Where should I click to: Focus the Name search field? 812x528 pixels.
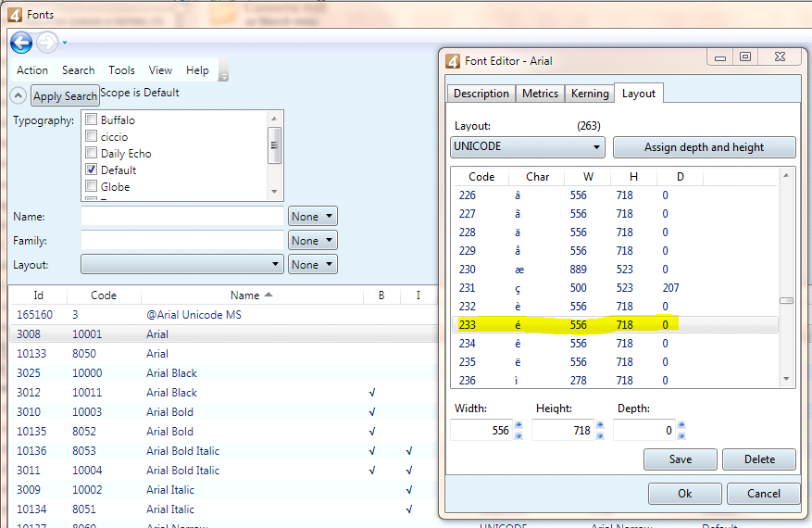click(x=182, y=216)
